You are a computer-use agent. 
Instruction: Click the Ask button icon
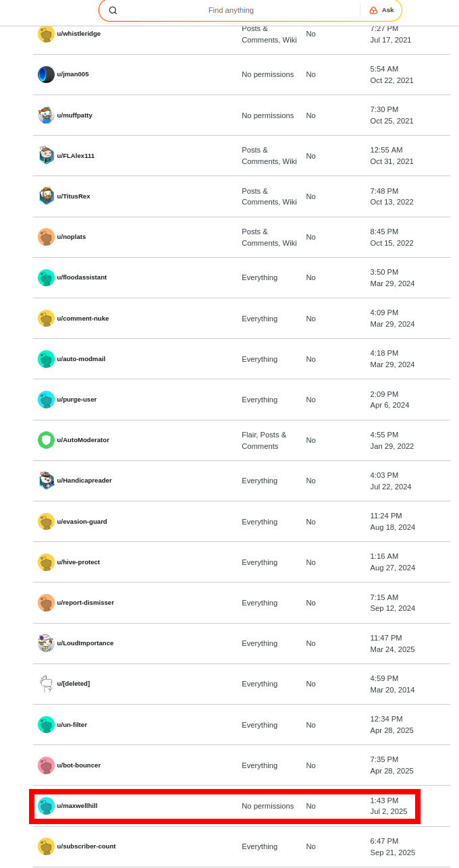[374, 10]
